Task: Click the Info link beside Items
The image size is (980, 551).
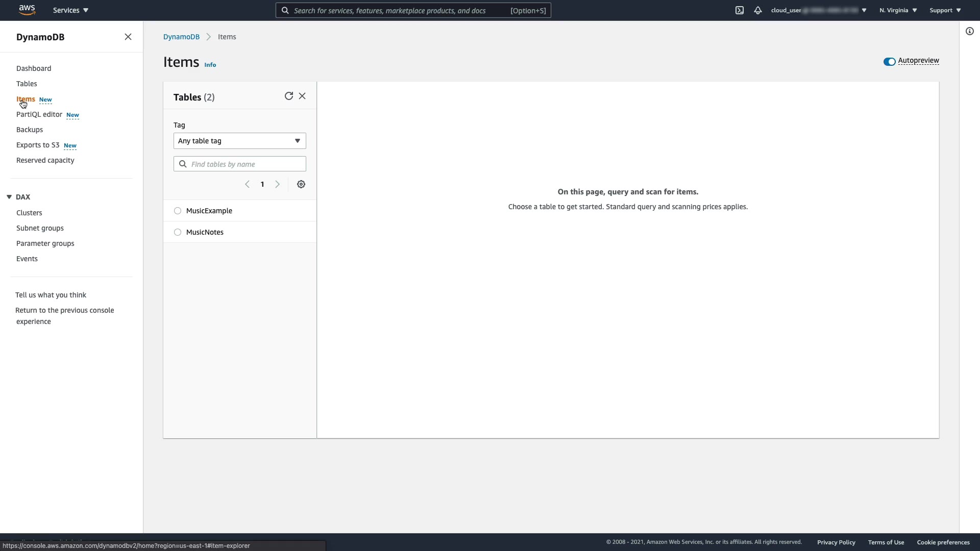Action: [x=210, y=65]
